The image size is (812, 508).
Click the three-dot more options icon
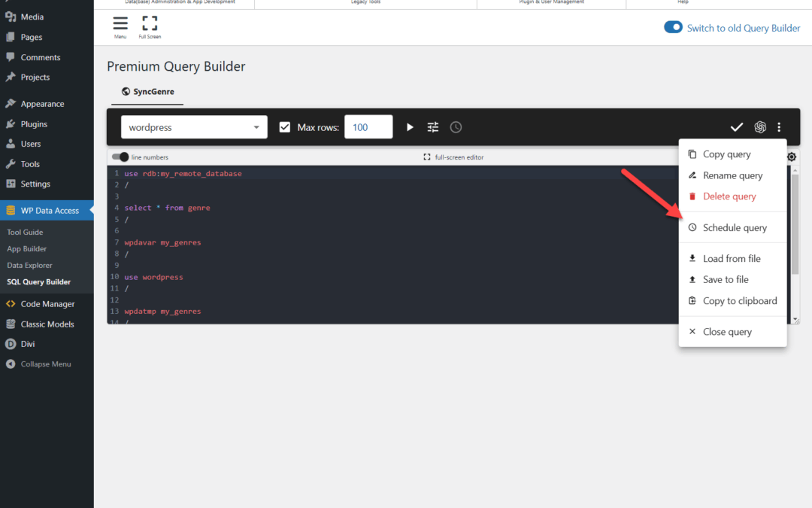click(x=779, y=127)
